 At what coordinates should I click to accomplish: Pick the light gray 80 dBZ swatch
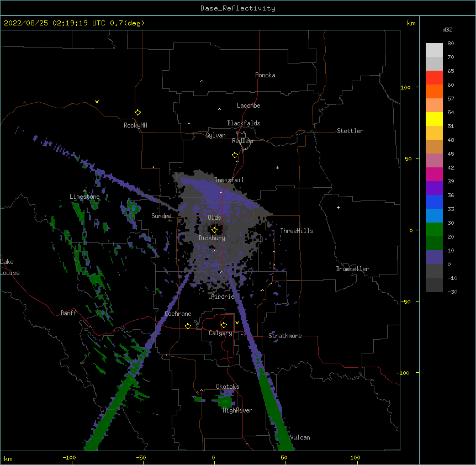(x=434, y=50)
